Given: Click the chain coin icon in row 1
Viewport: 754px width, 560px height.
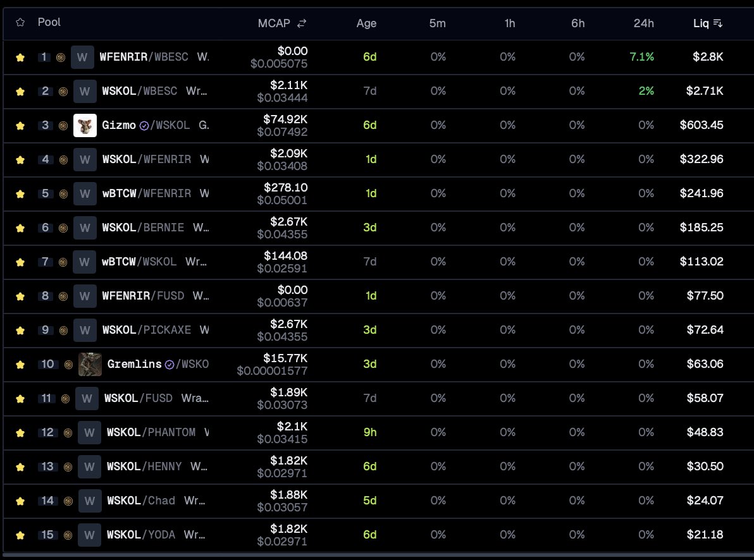Looking at the screenshot, I should click(x=61, y=58).
